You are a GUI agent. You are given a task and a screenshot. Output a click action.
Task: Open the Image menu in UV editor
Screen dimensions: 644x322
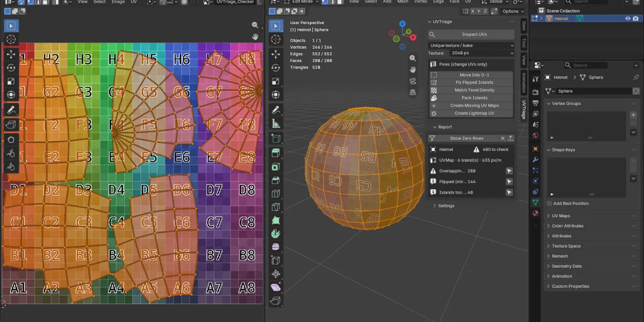[118, 2]
